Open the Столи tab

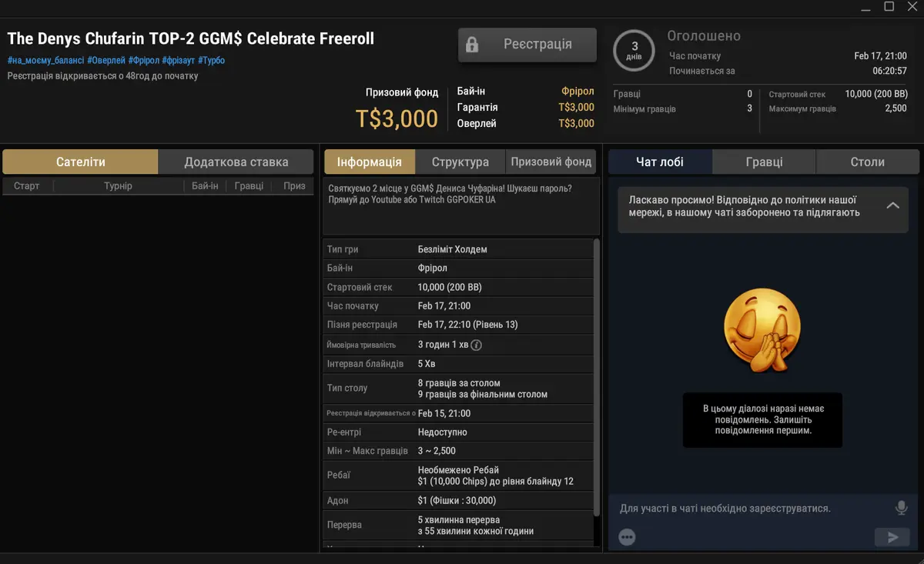tap(867, 162)
